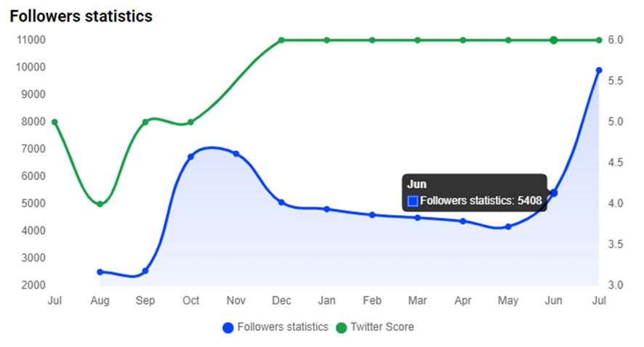
Task: Toggle the blue Followers statistics legend circle
Action: click(x=228, y=327)
